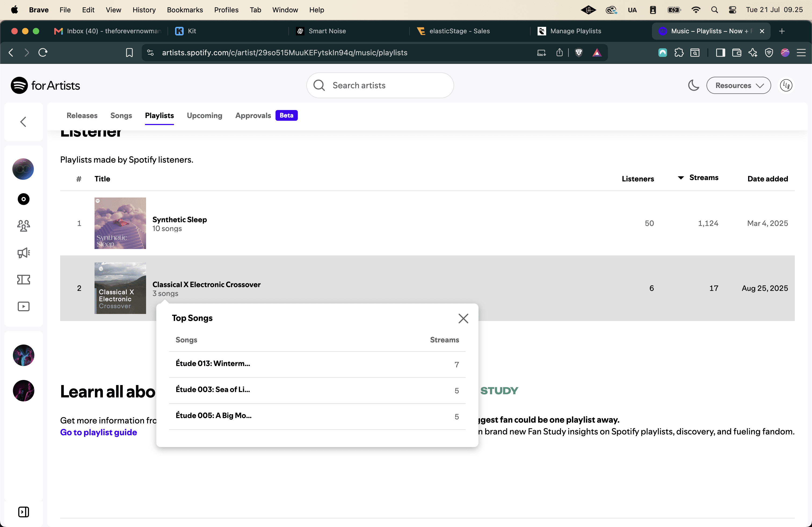Open macOS Control Center
This screenshot has width=812, height=527.
[x=732, y=10]
